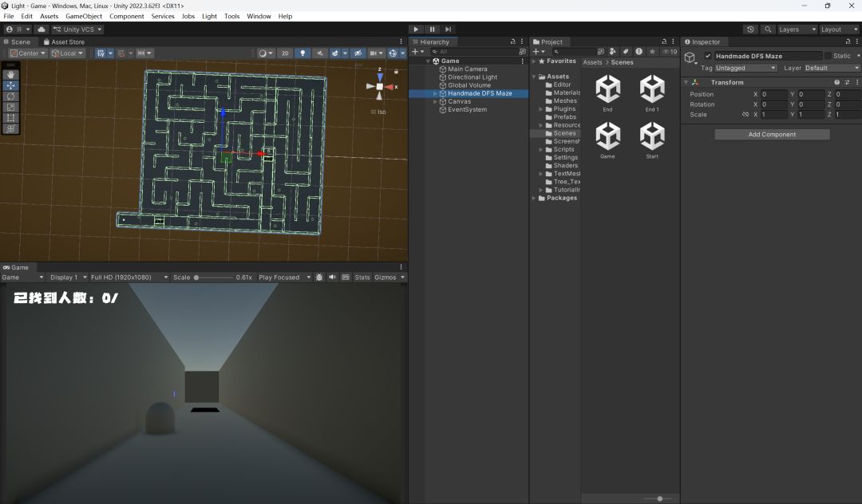Open the Layer dropdown showing Default

832,68
